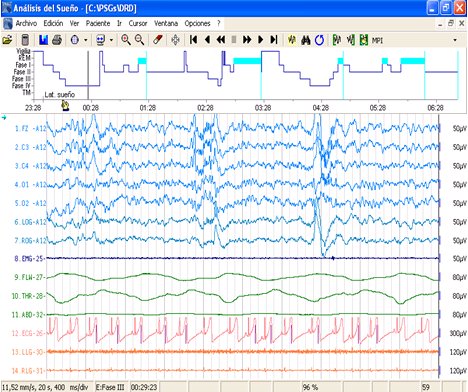
Task: Open the Edición menu
Action: [53, 23]
